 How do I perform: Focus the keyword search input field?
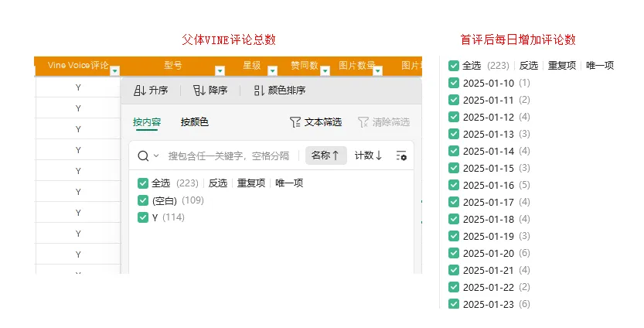point(229,155)
